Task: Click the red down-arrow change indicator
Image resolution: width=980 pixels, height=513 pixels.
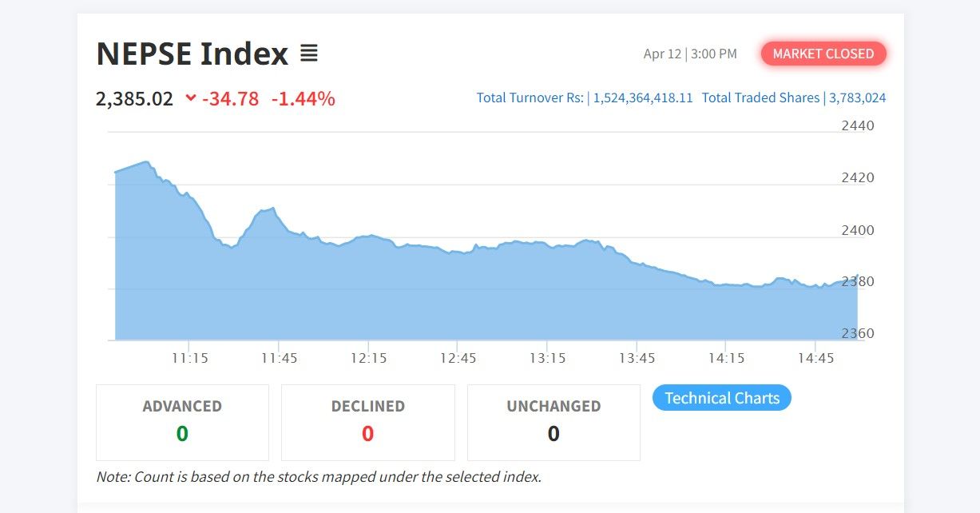Action: coord(191,98)
